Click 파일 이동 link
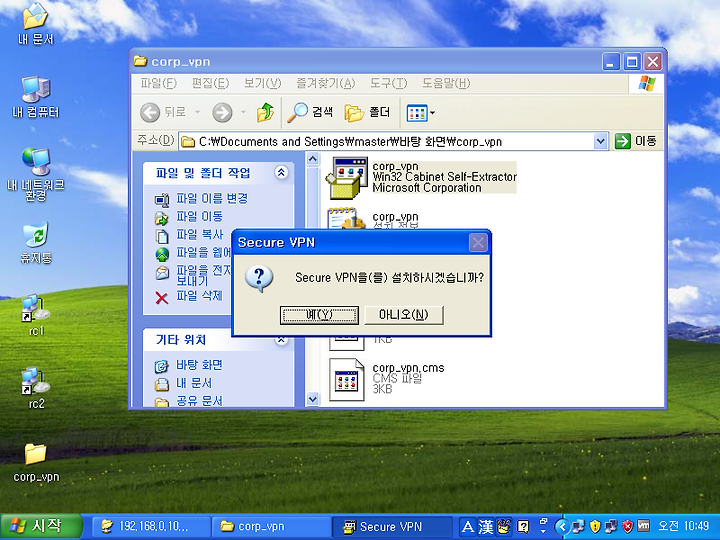This screenshot has height=540, width=720. [199, 217]
